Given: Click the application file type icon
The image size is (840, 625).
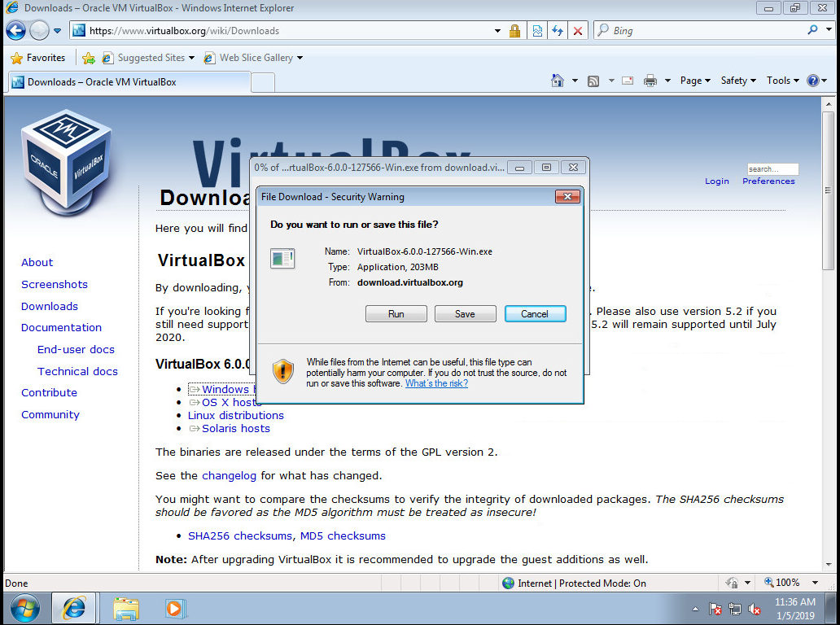Looking at the screenshot, I should 282,259.
